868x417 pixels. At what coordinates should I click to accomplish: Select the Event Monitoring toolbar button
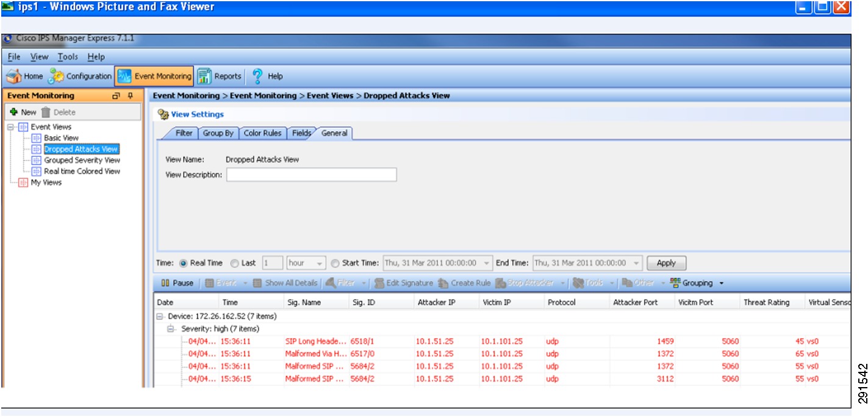tap(154, 76)
